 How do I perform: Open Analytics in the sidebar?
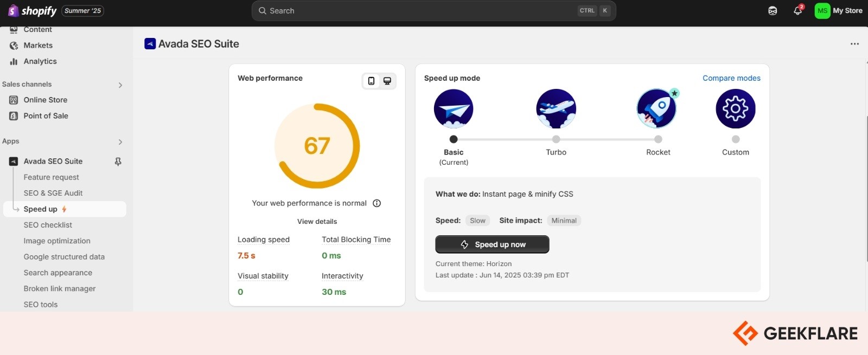point(40,61)
